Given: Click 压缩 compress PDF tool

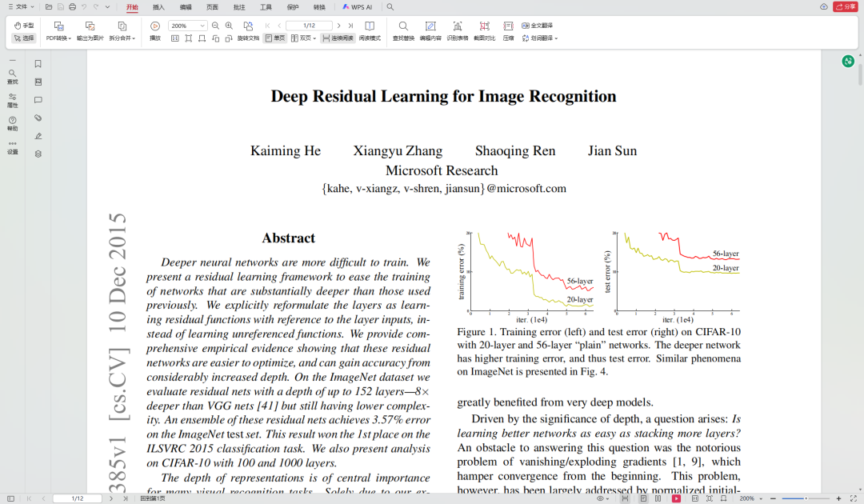Looking at the screenshot, I should 508,31.
